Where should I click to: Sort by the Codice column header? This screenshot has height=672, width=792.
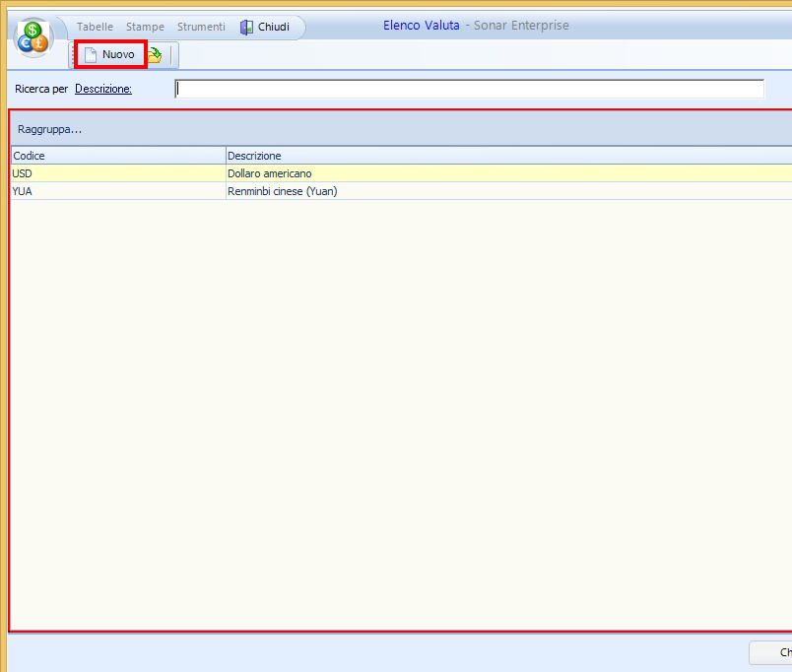pos(117,156)
